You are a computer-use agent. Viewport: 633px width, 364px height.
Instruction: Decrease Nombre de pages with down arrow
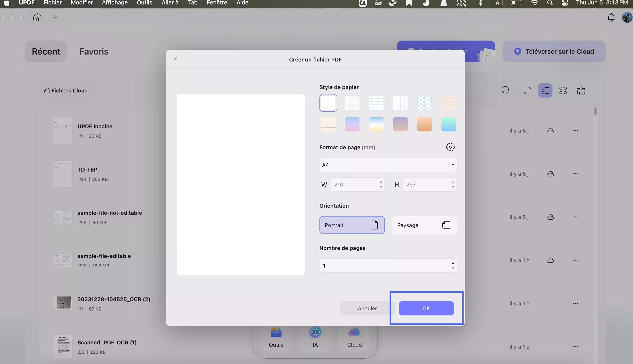[453, 268]
